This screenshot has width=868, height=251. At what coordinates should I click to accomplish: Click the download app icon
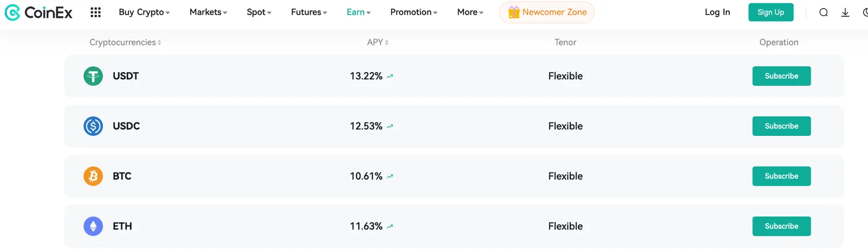[x=845, y=12]
